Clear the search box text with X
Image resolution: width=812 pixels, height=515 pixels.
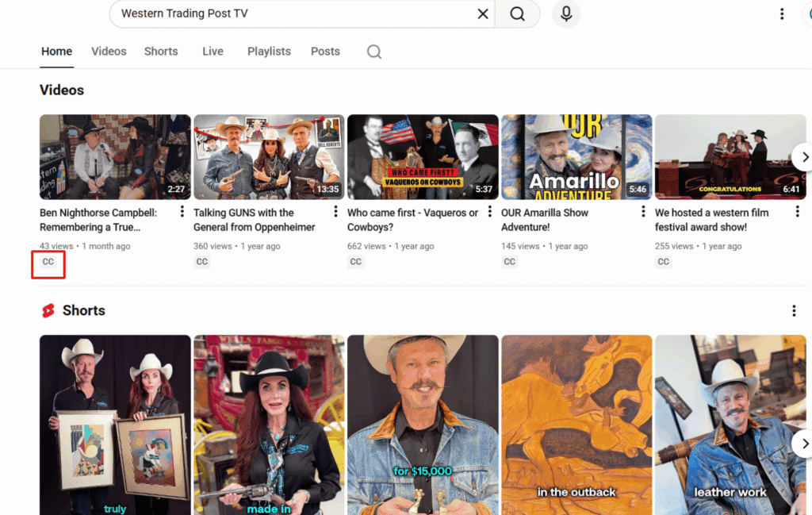(482, 14)
